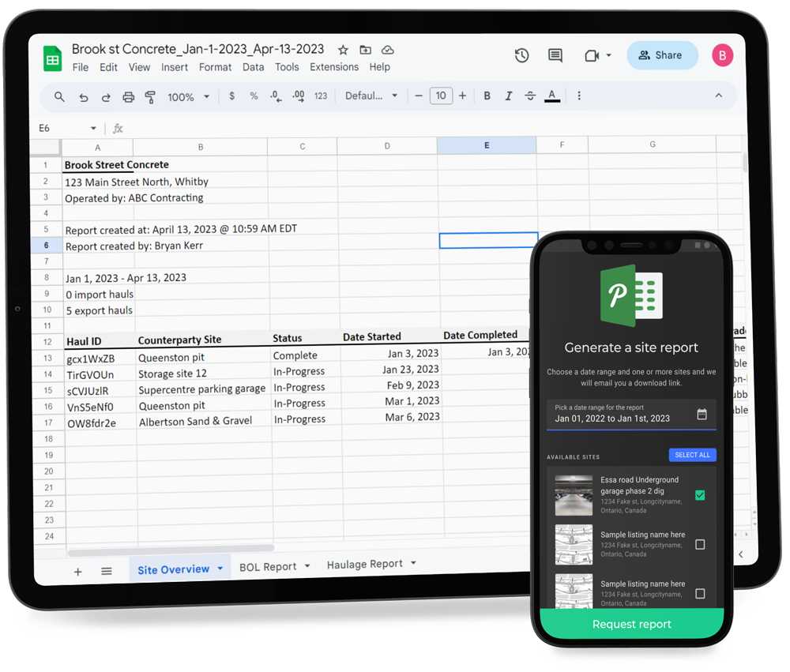Open the Extensions menu
Image resolution: width=790 pixels, height=672 pixels.
tap(334, 67)
